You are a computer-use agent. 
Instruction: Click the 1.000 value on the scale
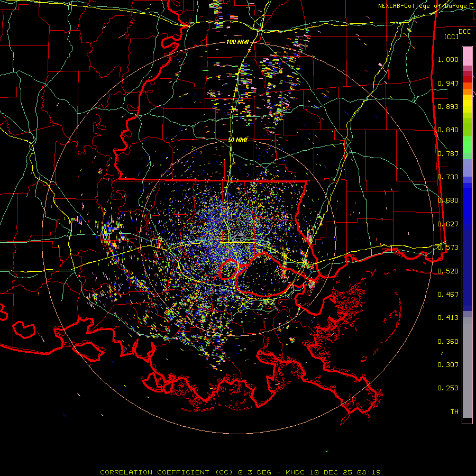click(x=448, y=59)
